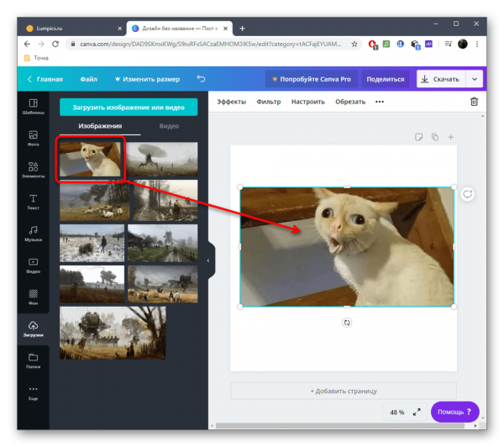Switch to the Lumpics.ru browser tab
The height and width of the screenshot is (447, 504).
(72, 29)
